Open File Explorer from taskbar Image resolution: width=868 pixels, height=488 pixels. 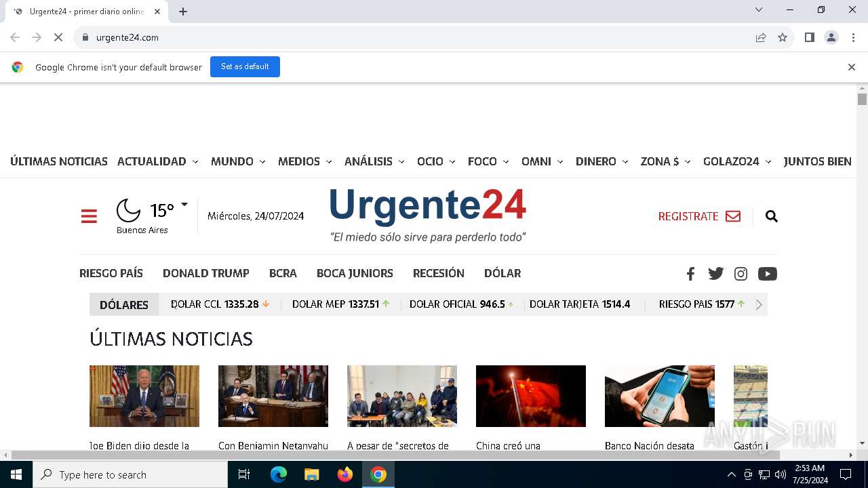(311, 474)
